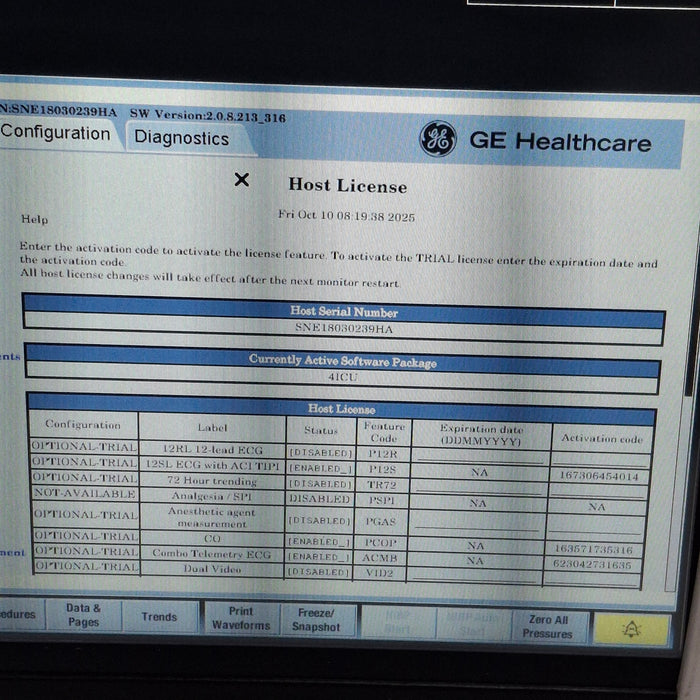Select the TR72 feature code cell
This screenshot has height=700, width=700.
click(382, 485)
